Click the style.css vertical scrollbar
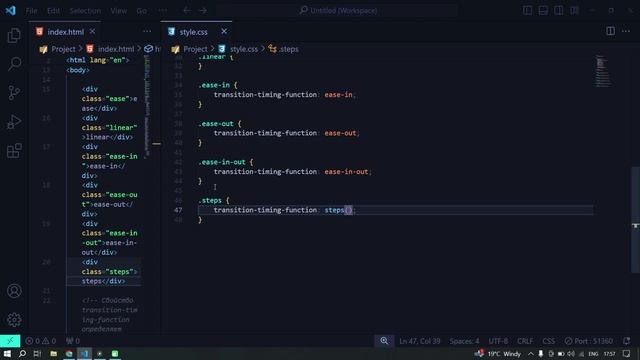This screenshot has height=360, width=640. 636,220
